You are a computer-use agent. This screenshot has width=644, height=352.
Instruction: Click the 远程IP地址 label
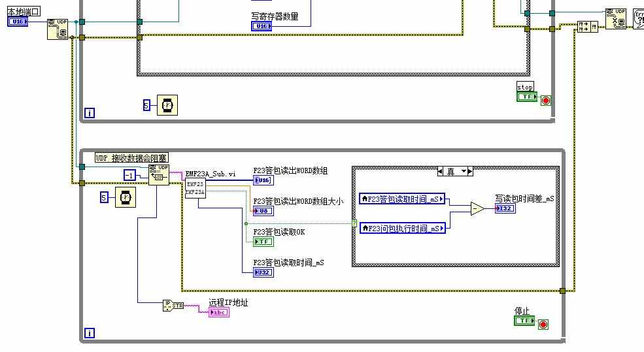click(x=228, y=303)
